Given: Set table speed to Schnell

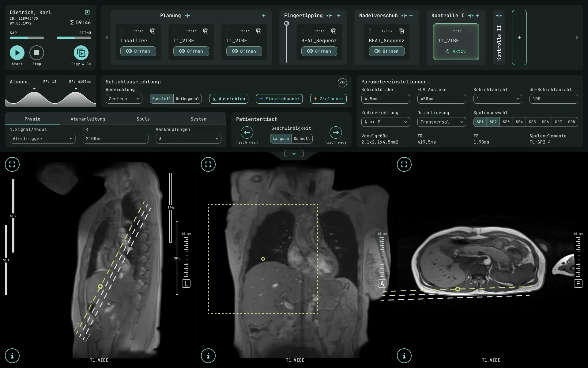Looking at the screenshot, I should pyautogui.click(x=302, y=139).
